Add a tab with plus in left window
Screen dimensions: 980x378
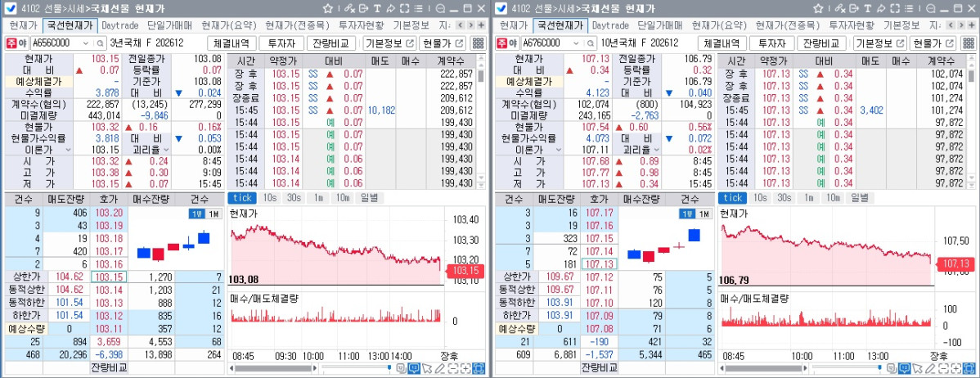(481, 25)
